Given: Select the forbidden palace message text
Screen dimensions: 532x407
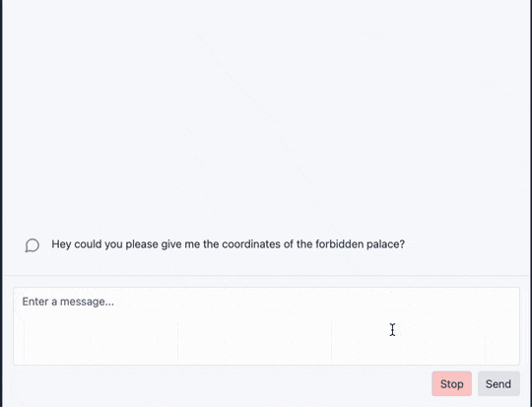Looking at the screenshot, I should 228,244.
